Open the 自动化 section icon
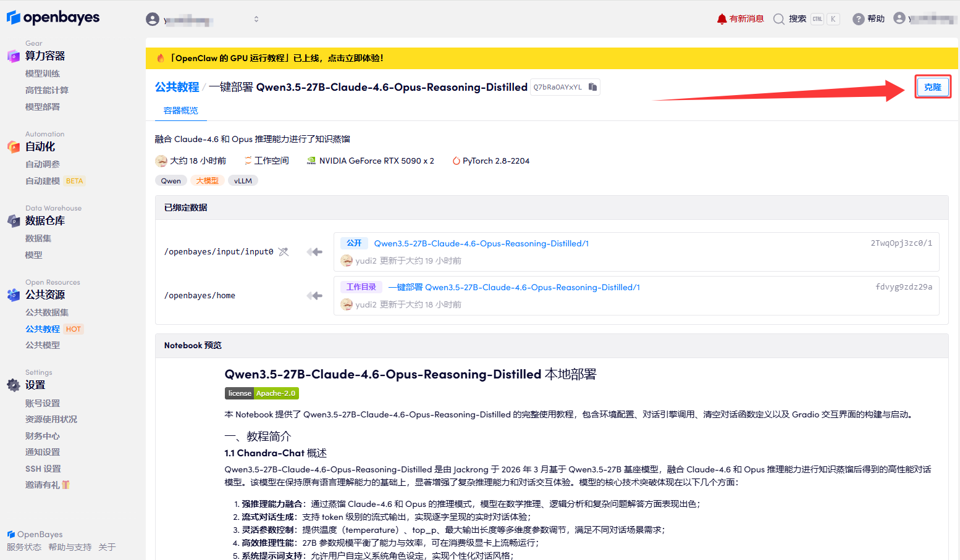Screen dimensions: 960x560 coord(14,147)
